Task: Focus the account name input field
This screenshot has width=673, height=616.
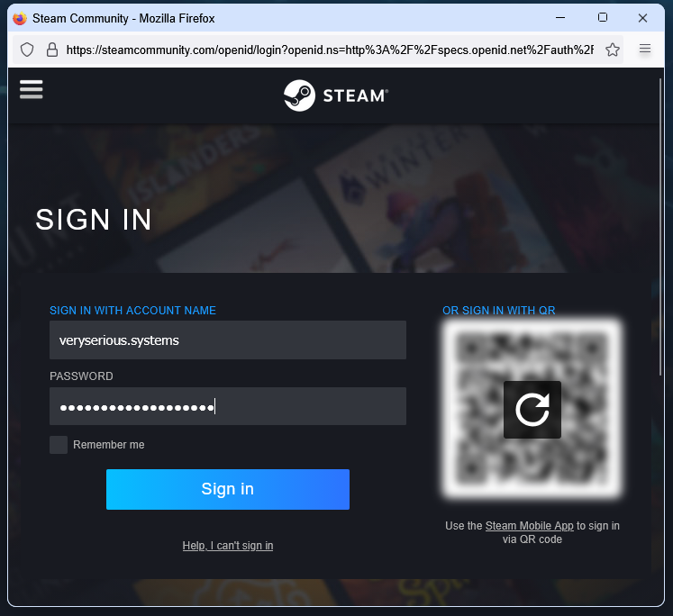Action: [x=228, y=340]
